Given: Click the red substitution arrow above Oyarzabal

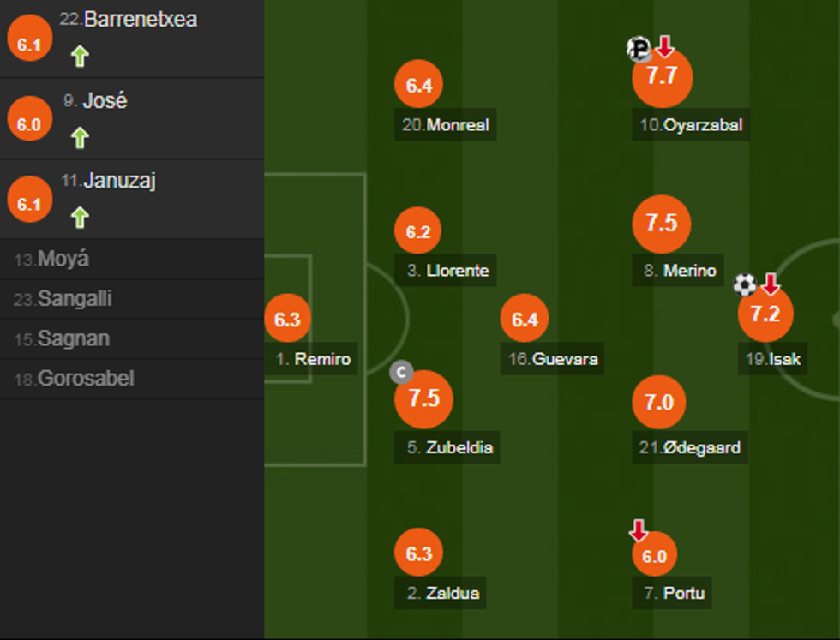Looking at the screenshot, I should point(665,46).
